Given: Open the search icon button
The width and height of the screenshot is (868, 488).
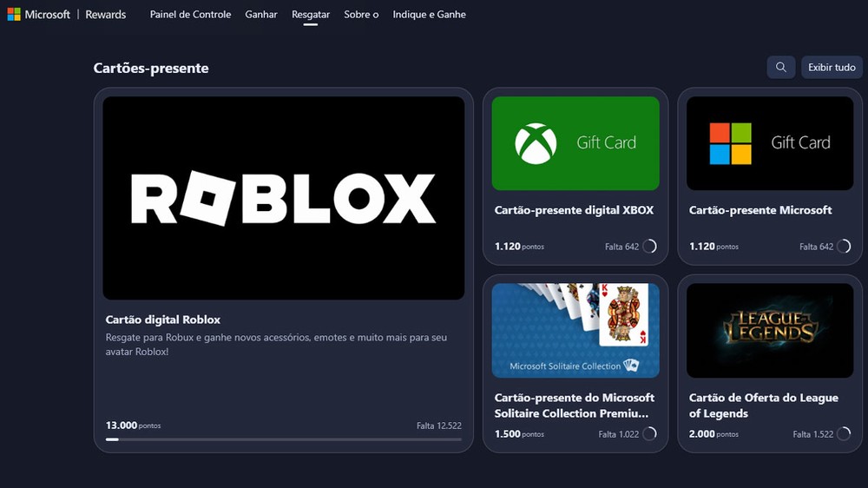Looking at the screenshot, I should point(780,67).
